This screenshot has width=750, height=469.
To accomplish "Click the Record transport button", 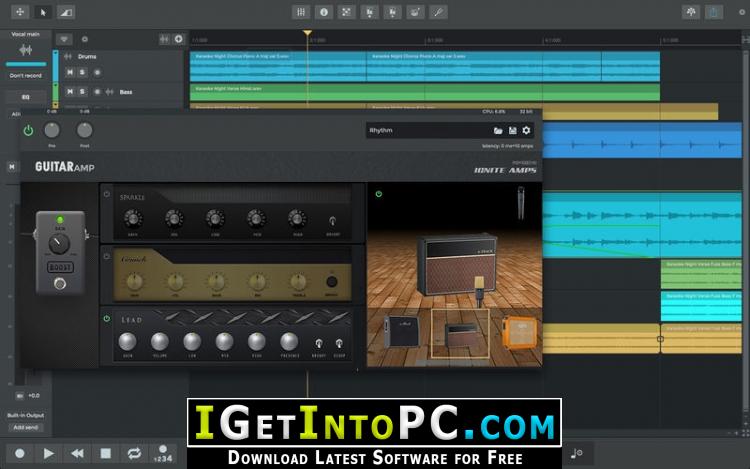I will (20, 453).
